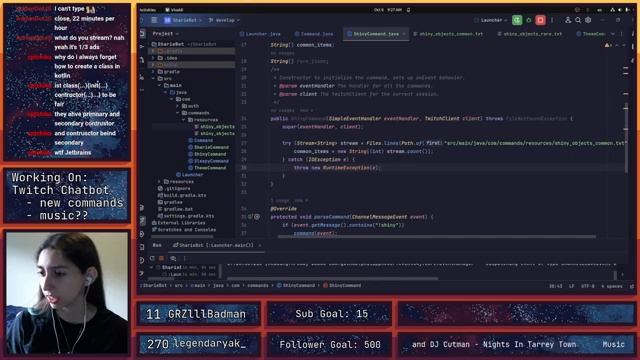
Task: Collapse the ShariaBot run tree node
Action: point(151,268)
